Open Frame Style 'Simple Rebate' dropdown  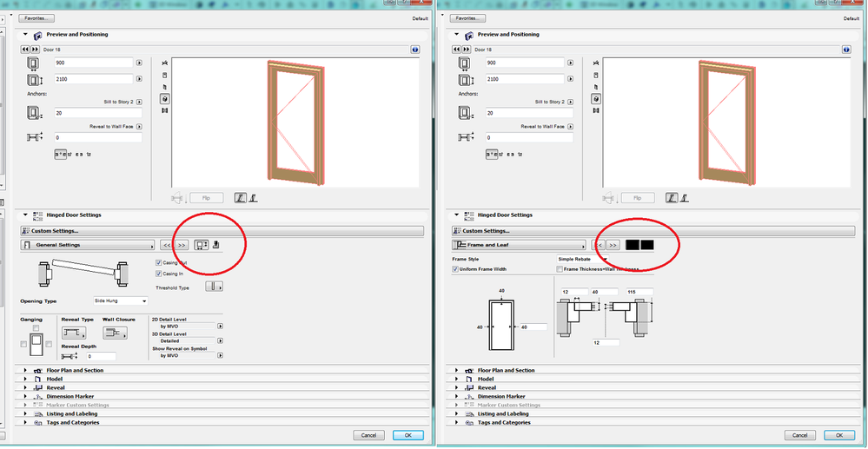(582, 259)
